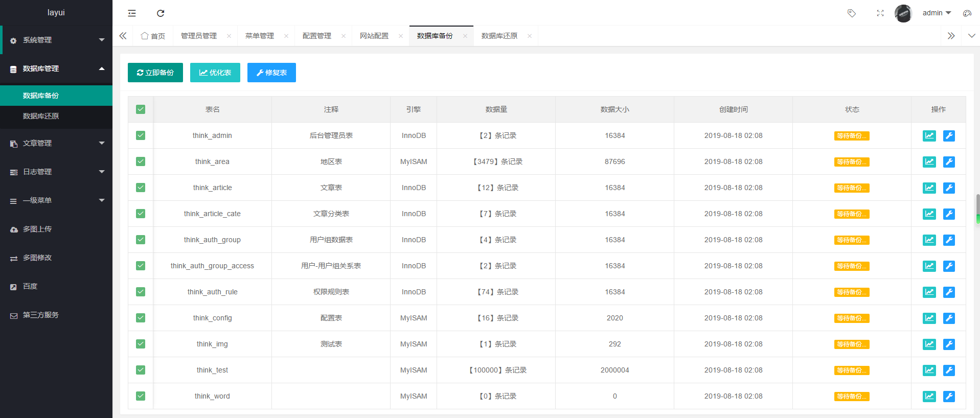Toggle the sidebar collapse icon

coord(132,13)
